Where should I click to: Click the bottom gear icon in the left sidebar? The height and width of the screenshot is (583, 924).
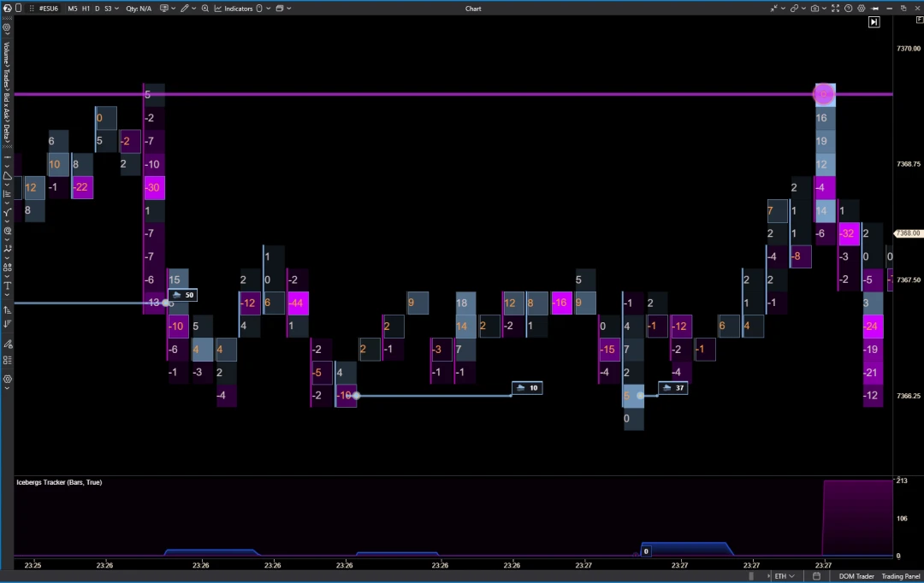(x=7, y=380)
